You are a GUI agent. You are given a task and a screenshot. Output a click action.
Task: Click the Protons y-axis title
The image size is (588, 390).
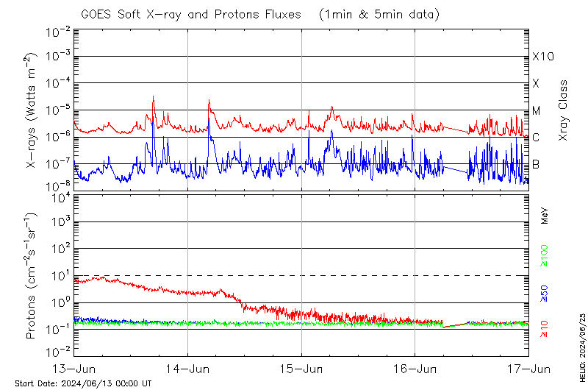pos(32,276)
